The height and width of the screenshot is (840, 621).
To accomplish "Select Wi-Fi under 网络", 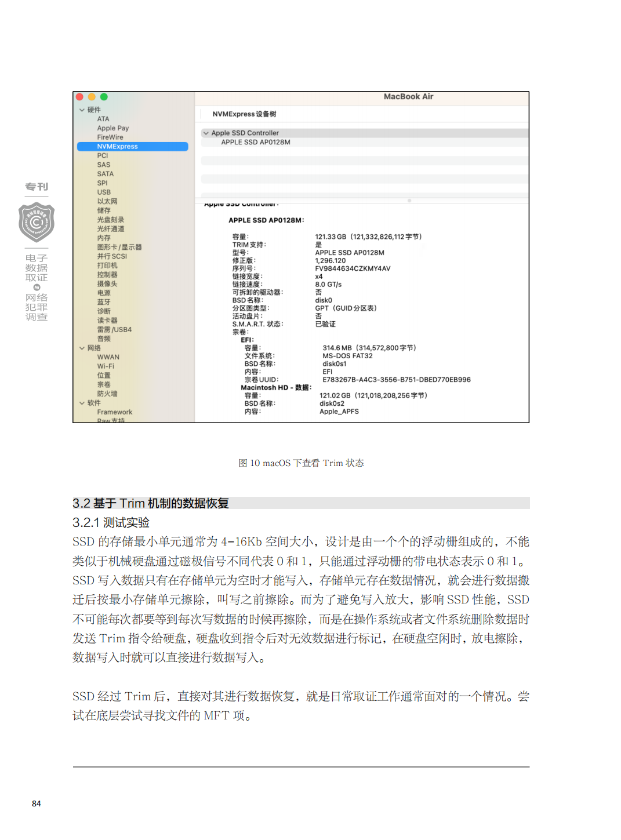I will click(106, 366).
